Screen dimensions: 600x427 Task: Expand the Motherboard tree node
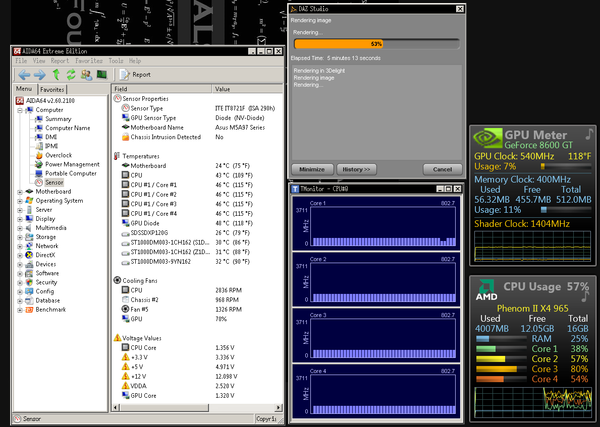coord(20,192)
